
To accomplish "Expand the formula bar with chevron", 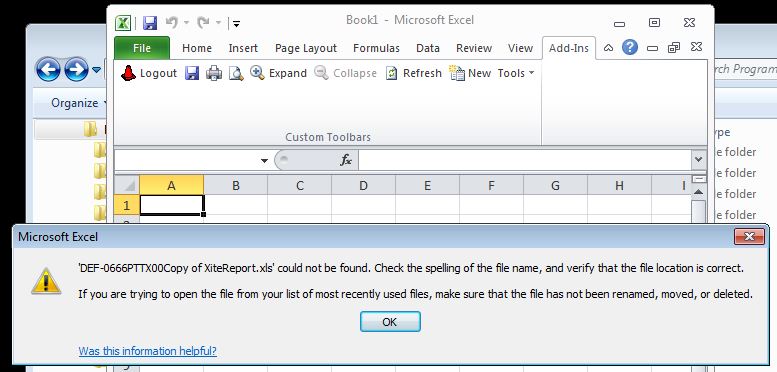I will [x=699, y=160].
